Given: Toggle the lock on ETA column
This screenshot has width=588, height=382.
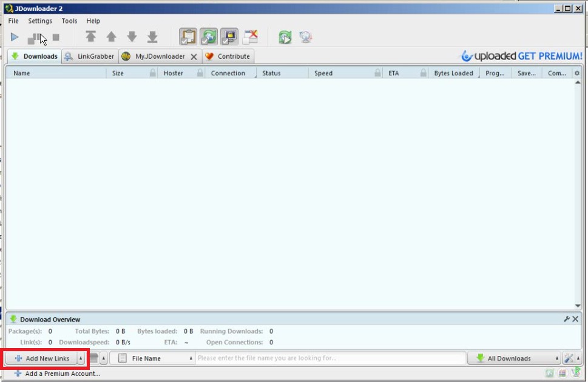Looking at the screenshot, I should click(424, 73).
